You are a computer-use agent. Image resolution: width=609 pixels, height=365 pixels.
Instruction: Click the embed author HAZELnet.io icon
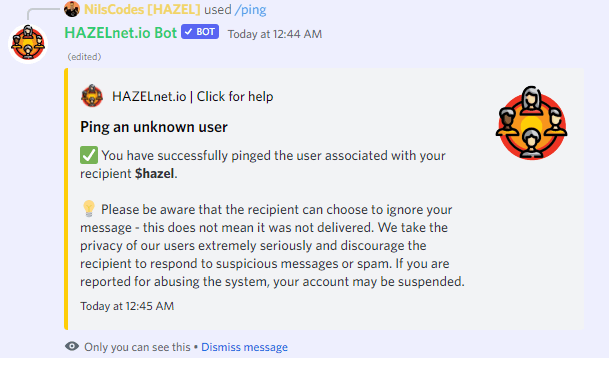click(92, 96)
